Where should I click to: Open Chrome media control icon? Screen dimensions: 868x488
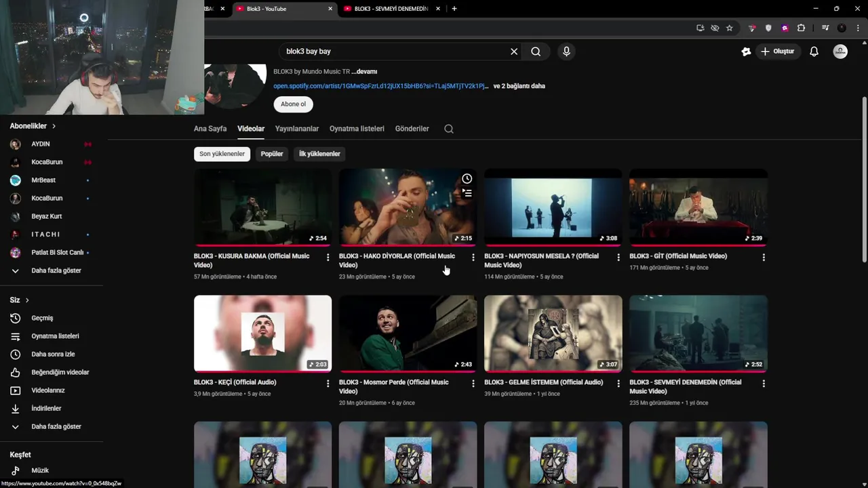[x=825, y=28]
